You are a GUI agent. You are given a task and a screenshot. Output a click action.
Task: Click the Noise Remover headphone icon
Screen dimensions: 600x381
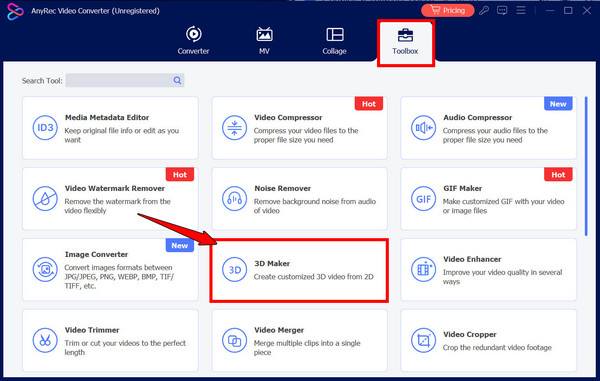[x=234, y=199]
